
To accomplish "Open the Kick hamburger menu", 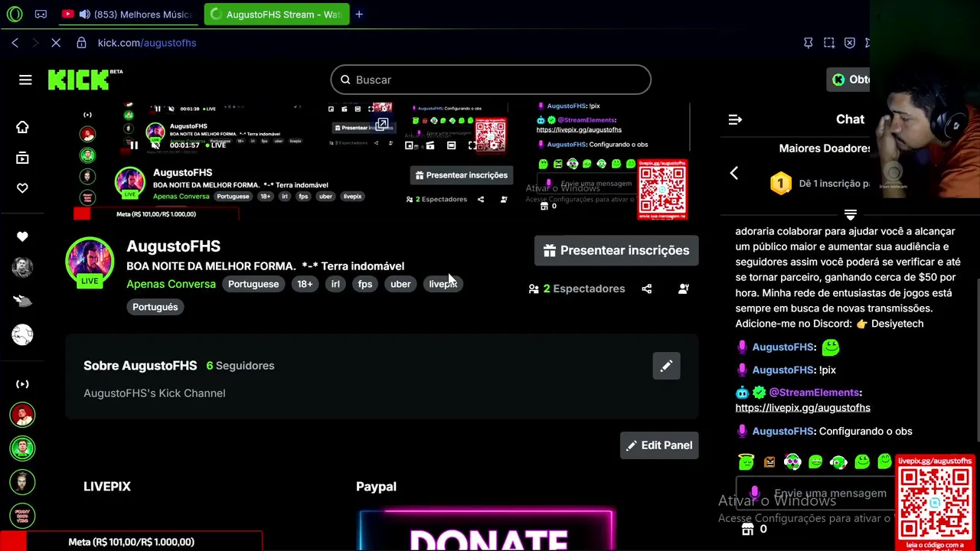I will [25, 80].
